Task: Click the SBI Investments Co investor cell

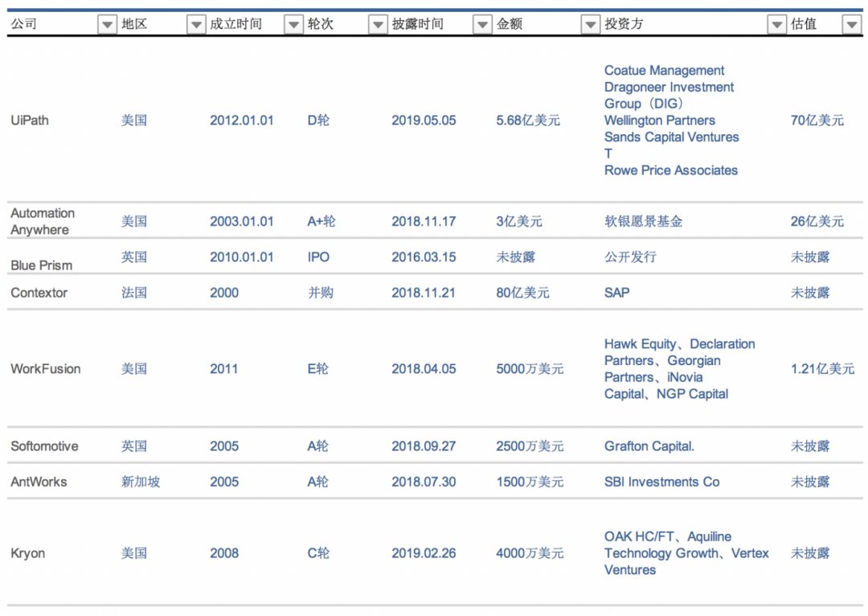Action: 662,482
